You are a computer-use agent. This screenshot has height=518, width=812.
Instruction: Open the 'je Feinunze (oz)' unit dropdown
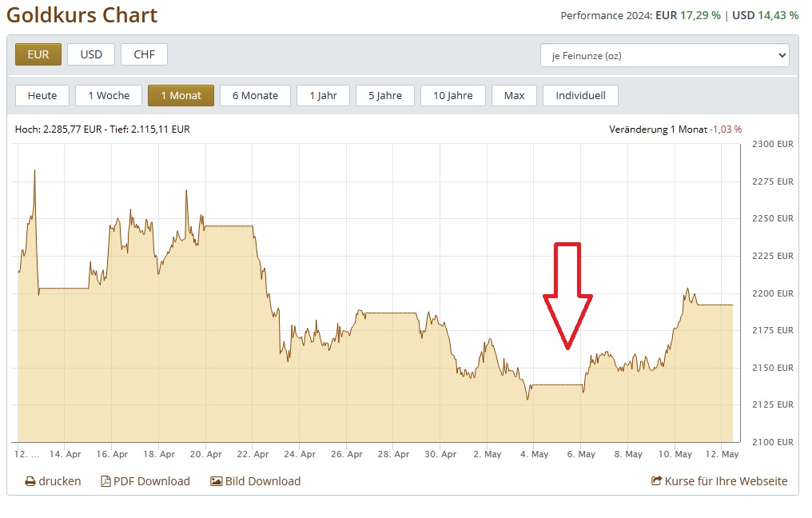664,56
